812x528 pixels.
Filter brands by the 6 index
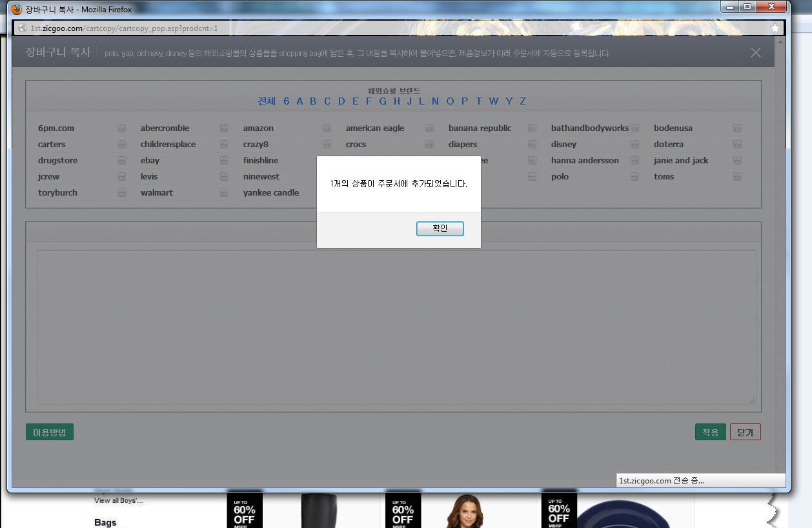pyautogui.click(x=286, y=101)
